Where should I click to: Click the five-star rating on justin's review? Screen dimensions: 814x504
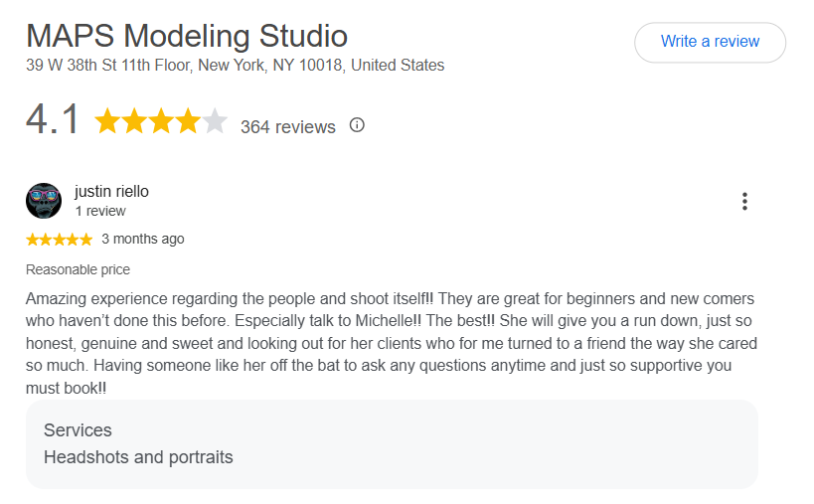tap(60, 240)
